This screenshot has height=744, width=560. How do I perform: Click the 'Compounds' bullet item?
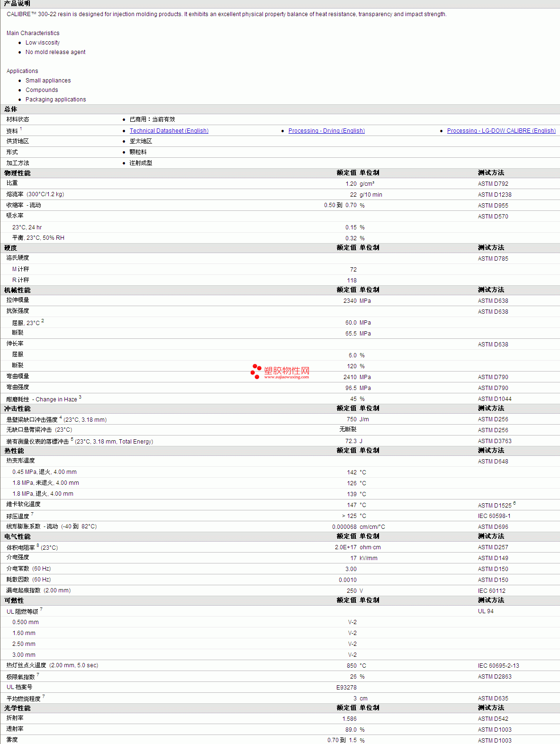(x=42, y=90)
